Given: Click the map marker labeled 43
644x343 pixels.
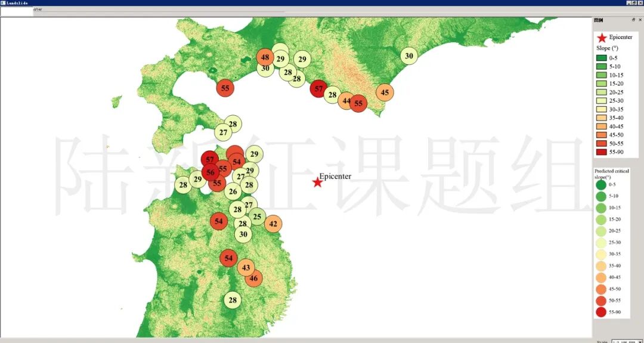Looking at the screenshot, I should [x=246, y=268].
